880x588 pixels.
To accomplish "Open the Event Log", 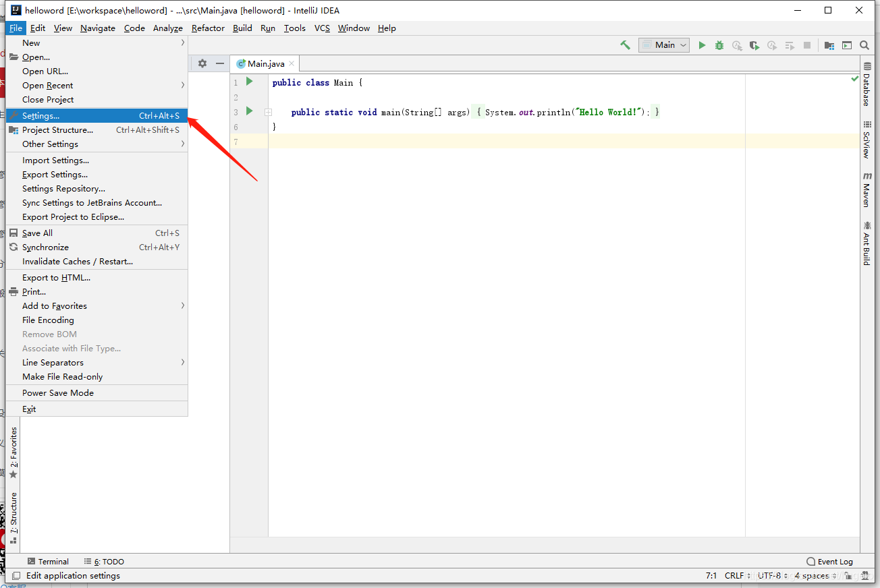I will (x=829, y=561).
